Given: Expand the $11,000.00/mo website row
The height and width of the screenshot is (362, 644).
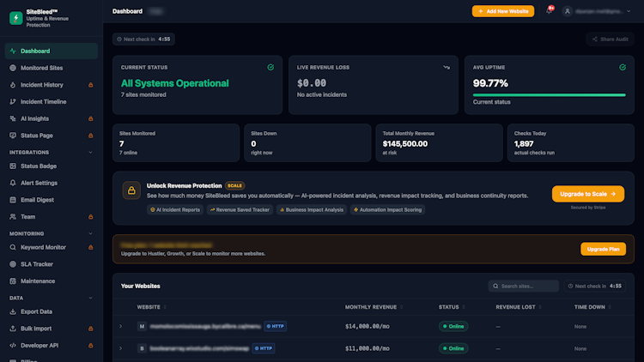Looking at the screenshot, I should click(121, 348).
